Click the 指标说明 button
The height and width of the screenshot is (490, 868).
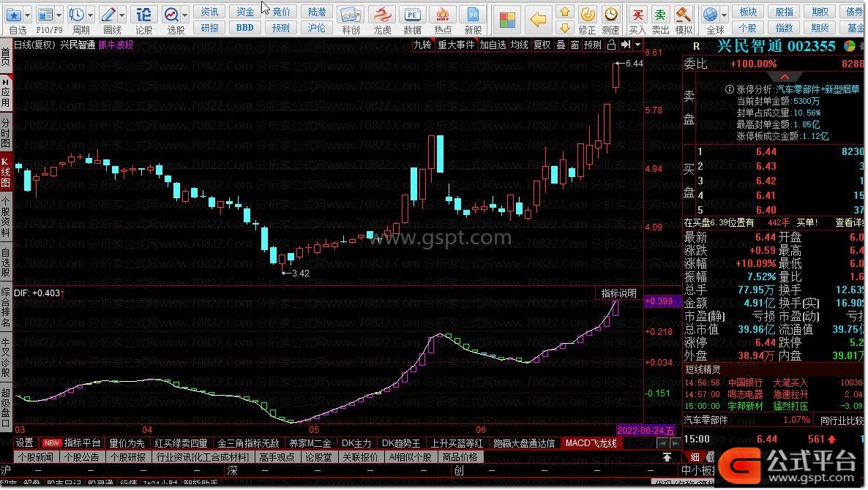[619, 294]
